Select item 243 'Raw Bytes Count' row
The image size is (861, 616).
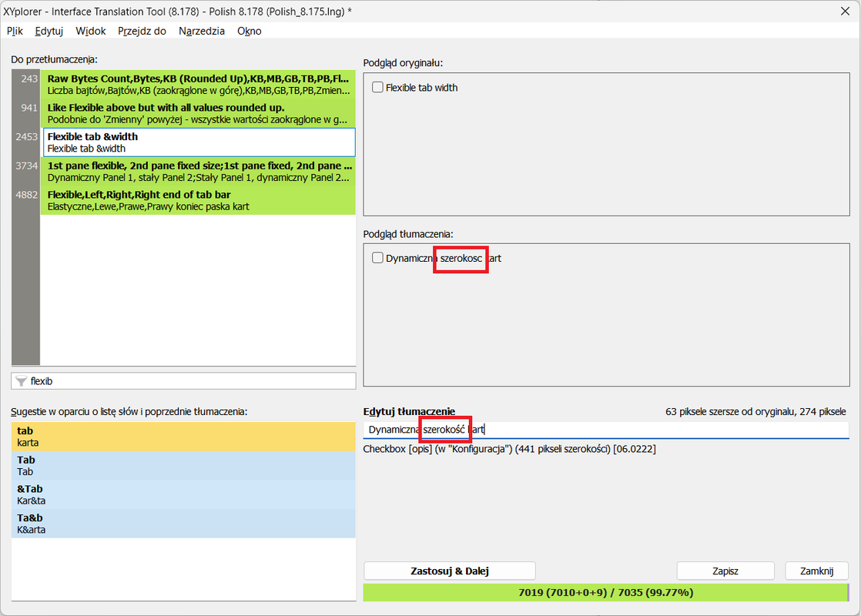point(198,85)
